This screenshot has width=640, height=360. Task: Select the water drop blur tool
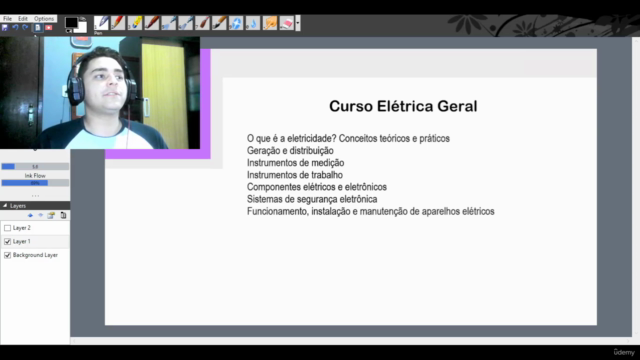pos(253,23)
